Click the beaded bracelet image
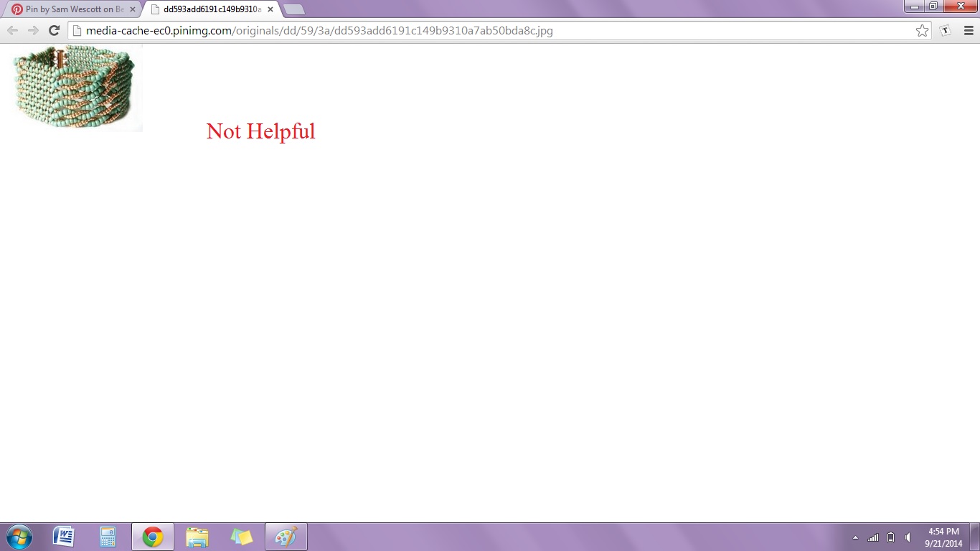The height and width of the screenshot is (551, 980). [x=73, y=88]
